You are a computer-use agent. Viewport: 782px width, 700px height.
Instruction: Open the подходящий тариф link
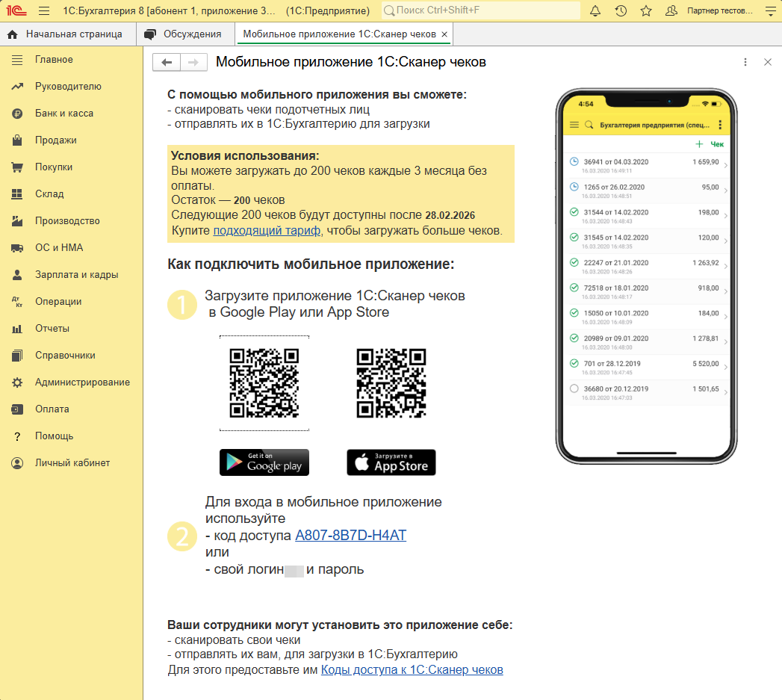(x=267, y=231)
